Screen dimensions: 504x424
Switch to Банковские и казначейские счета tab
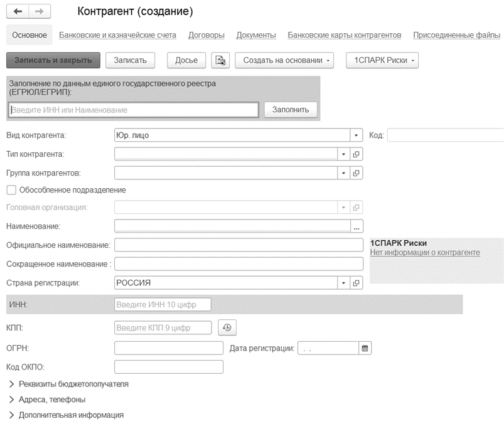pos(117,35)
